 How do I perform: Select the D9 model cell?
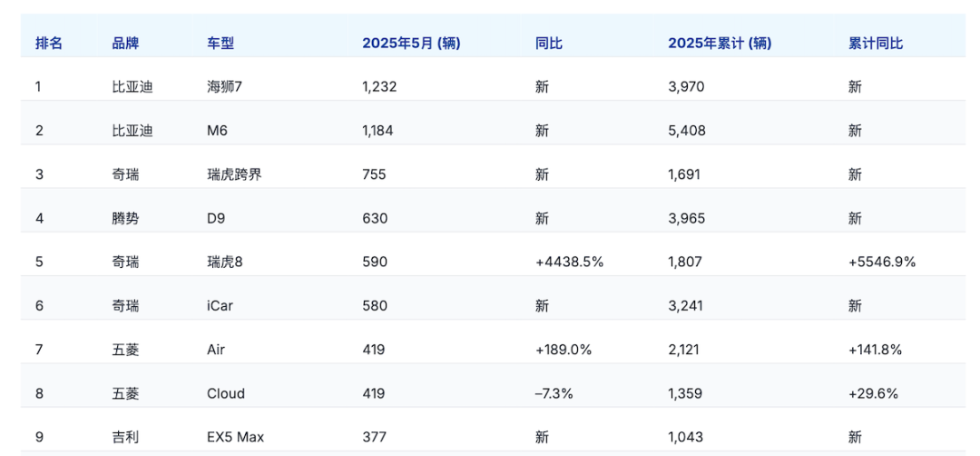coord(216,218)
